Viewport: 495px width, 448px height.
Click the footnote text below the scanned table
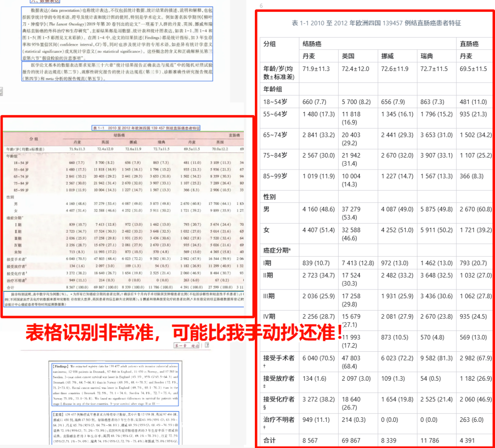(x=124, y=299)
